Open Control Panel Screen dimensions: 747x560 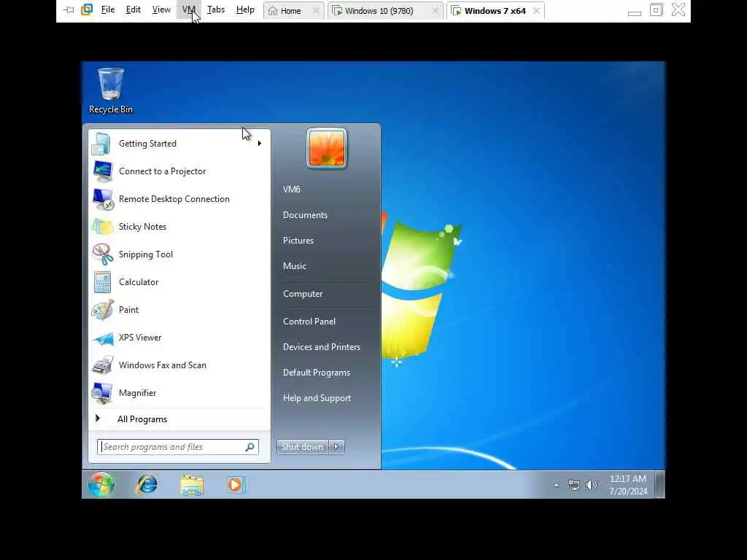(309, 322)
